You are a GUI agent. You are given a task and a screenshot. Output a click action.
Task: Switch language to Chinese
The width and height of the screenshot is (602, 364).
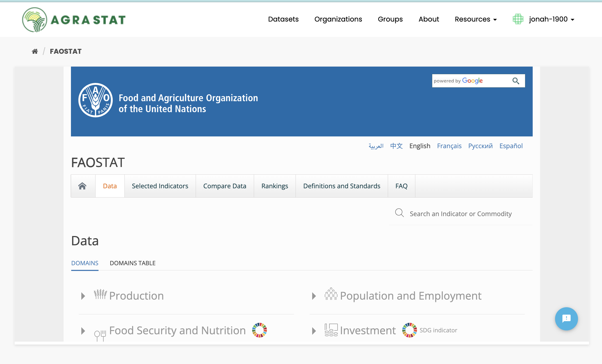[397, 146]
